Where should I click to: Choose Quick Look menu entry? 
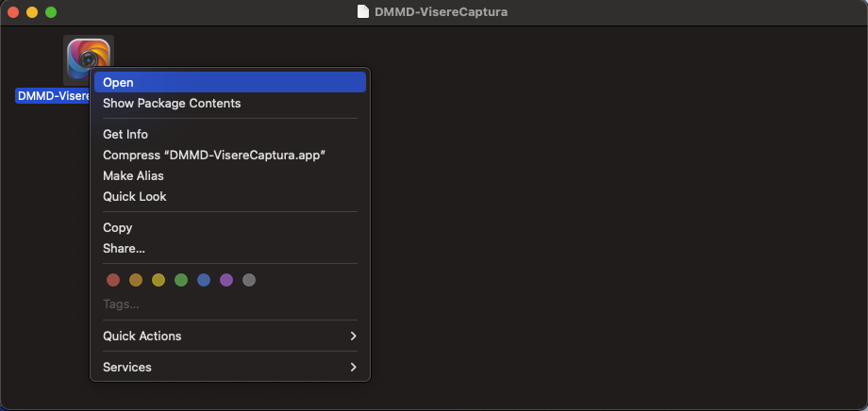[230, 196]
